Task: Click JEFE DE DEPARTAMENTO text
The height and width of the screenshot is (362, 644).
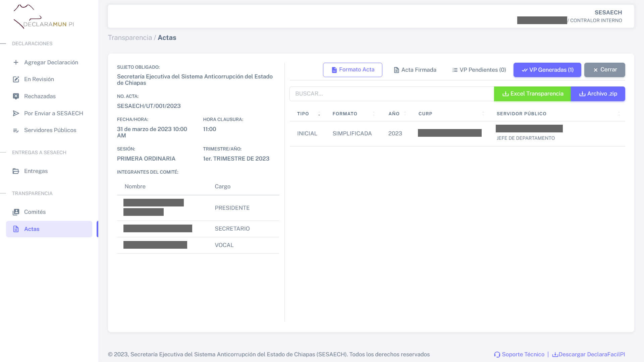Action: coord(526,138)
